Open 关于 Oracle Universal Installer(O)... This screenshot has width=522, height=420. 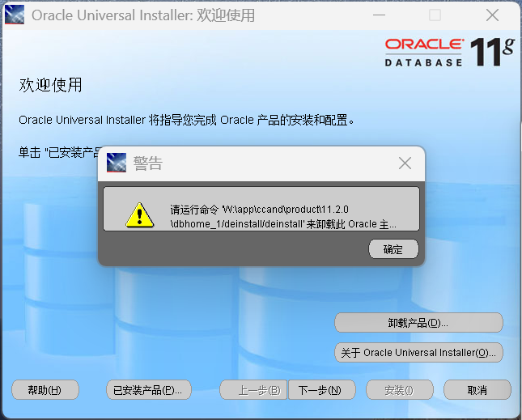[x=418, y=352]
